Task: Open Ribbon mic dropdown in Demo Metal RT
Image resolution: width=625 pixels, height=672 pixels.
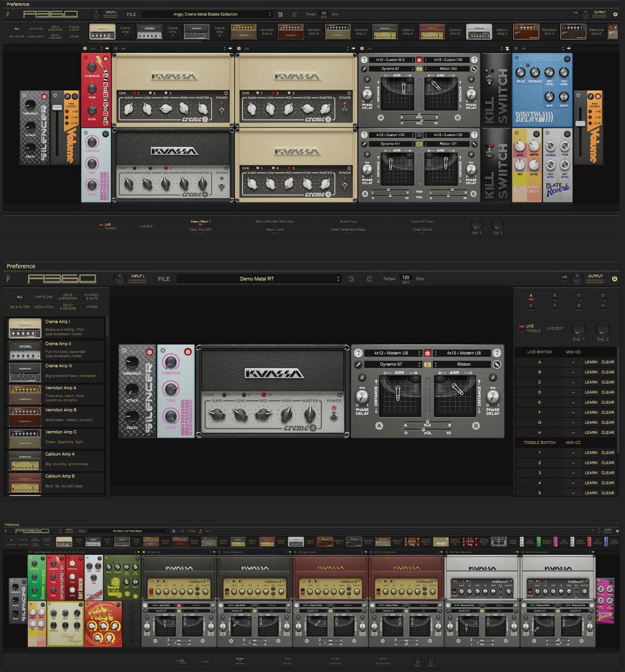Action: (x=462, y=365)
